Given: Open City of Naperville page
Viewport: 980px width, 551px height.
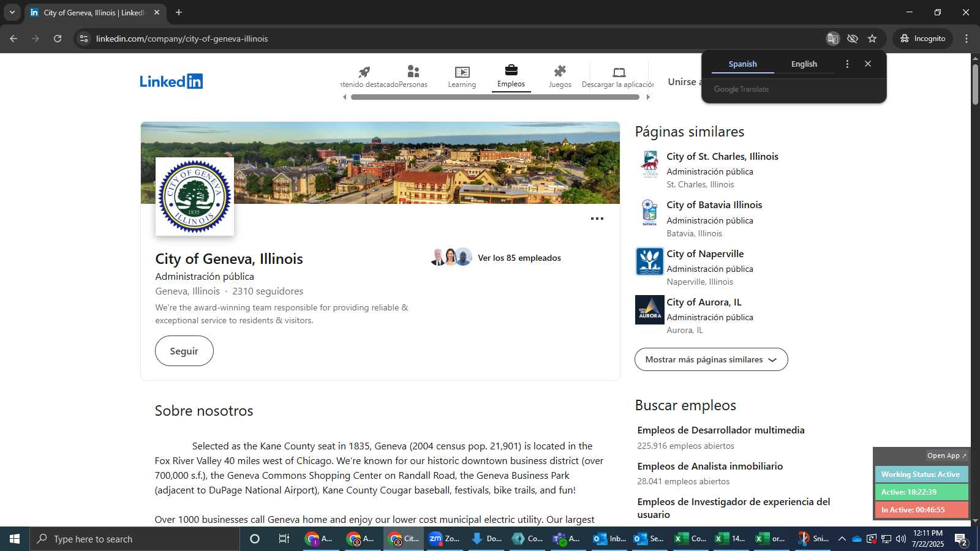Looking at the screenshot, I should 705,253.
